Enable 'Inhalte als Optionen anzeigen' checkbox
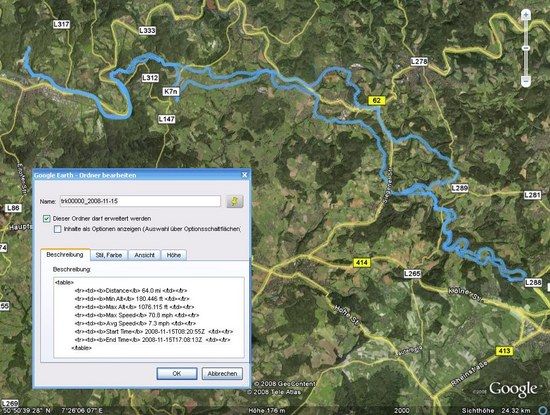This screenshot has height=415, width=550. [x=58, y=229]
